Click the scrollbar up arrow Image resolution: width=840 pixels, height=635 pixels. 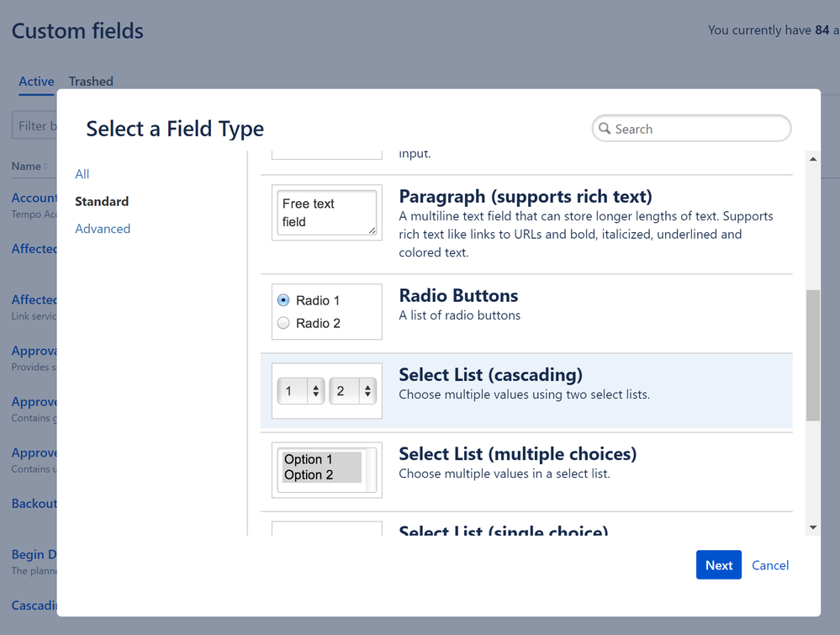(x=813, y=159)
